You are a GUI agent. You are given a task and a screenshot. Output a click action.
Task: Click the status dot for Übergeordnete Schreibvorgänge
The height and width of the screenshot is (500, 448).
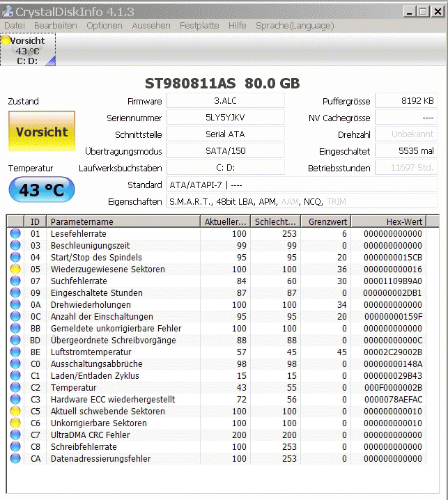[15, 341]
